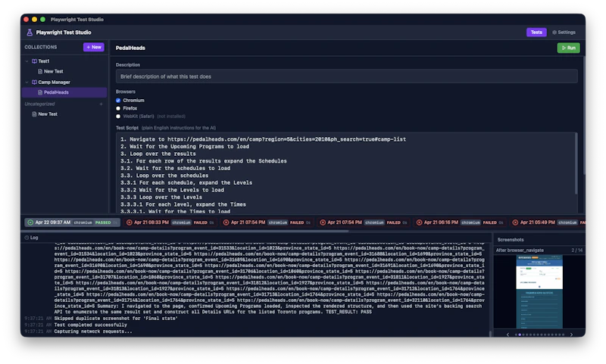Click the log panel vertical scrollbar
This screenshot has height=364, width=606.
[x=490, y=334]
